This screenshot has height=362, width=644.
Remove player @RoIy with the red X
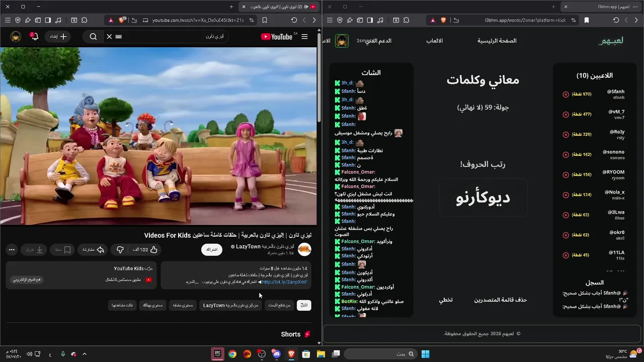[x=566, y=135]
